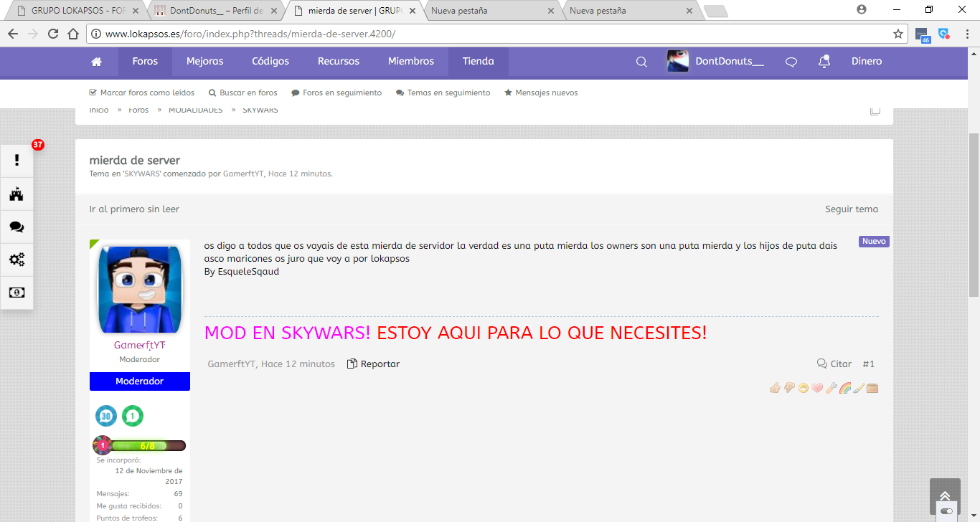Click the scroll-to-top double chevron button
The image size is (980, 522).
coord(945,495)
